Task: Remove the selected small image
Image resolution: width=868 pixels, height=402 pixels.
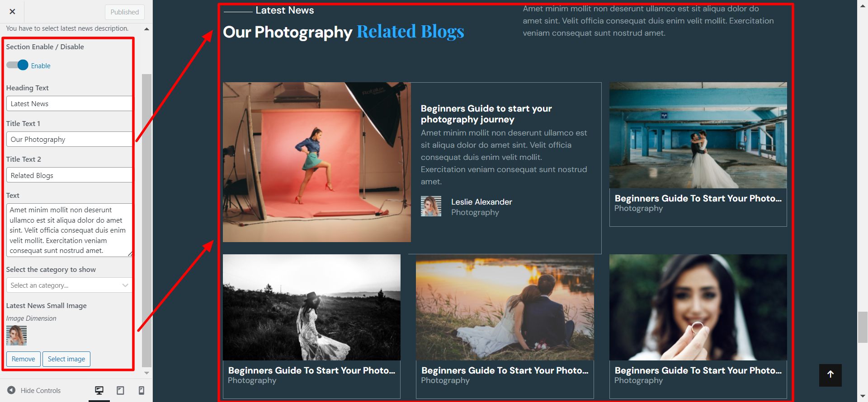Action: (23, 359)
